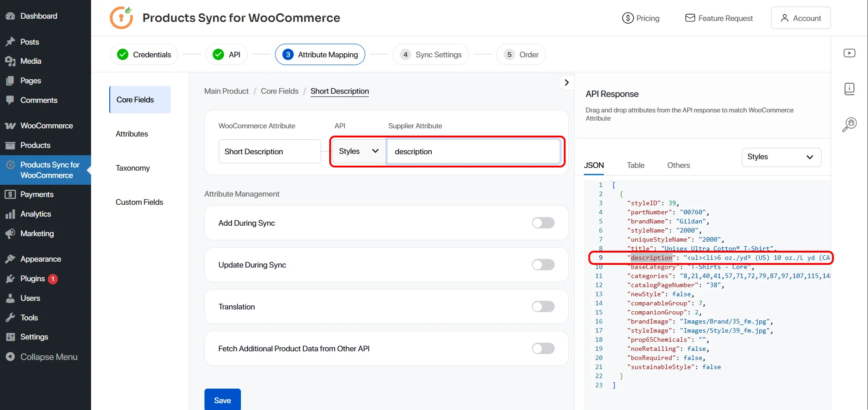
Task: Enable the Update During Sync toggle
Action: point(542,264)
